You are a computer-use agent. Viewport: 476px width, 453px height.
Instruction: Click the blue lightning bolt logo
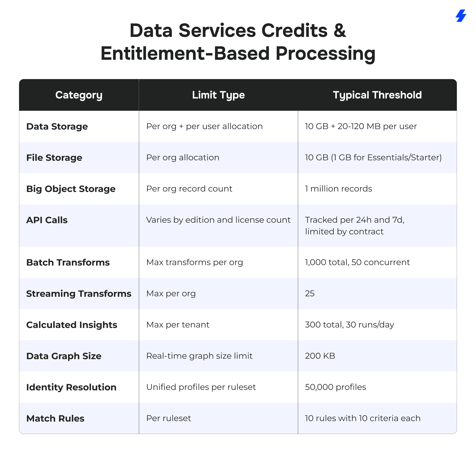click(x=461, y=16)
